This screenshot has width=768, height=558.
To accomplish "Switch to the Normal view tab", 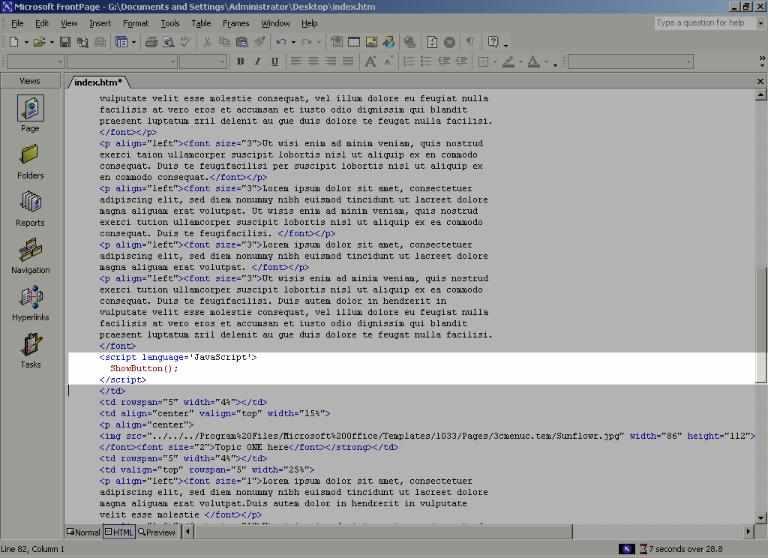I will (x=84, y=532).
